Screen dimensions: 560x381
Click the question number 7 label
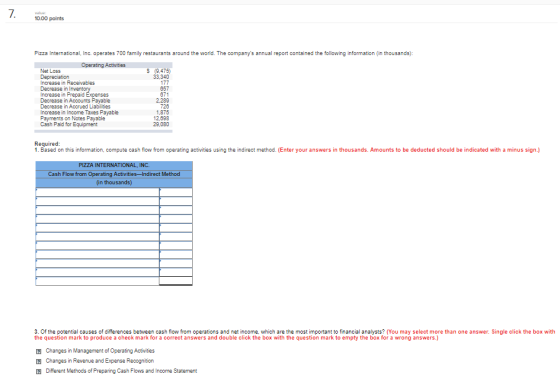point(12,14)
